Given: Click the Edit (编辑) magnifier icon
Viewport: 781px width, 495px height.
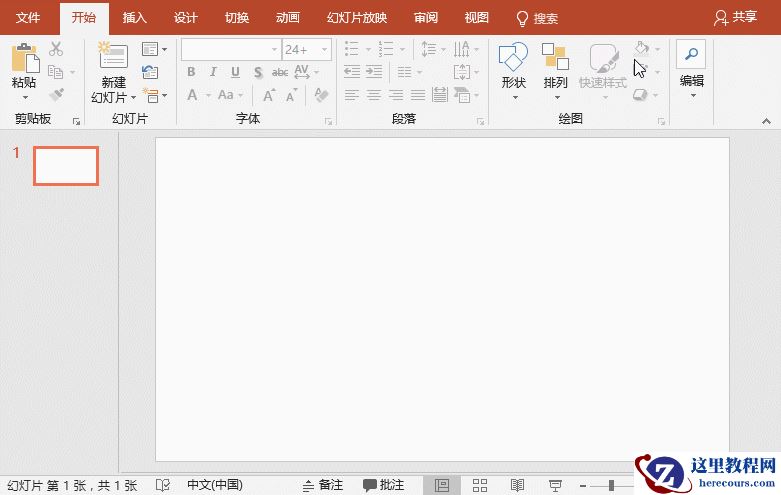Looking at the screenshot, I should 691,55.
